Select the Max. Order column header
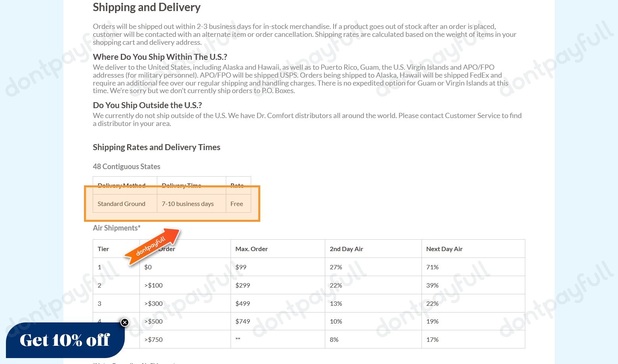Viewport: 618px width, 364px height. pyautogui.click(x=252, y=248)
